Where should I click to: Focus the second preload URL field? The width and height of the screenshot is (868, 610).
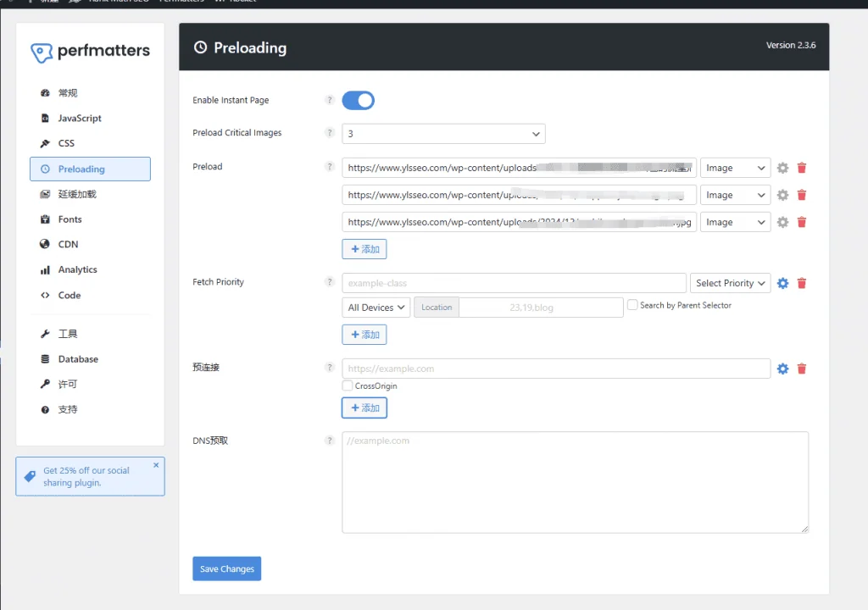[520, 195]
